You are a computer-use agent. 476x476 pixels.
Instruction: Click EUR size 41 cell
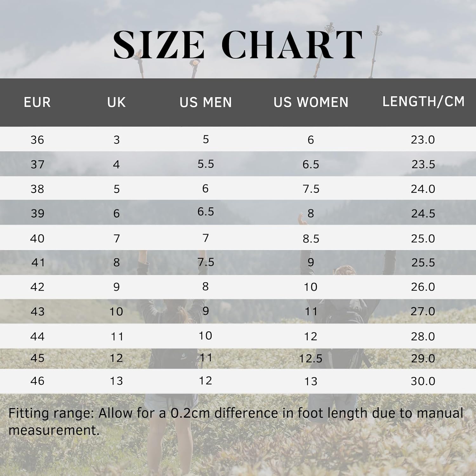pyautogui.click(x=38, y=262)
